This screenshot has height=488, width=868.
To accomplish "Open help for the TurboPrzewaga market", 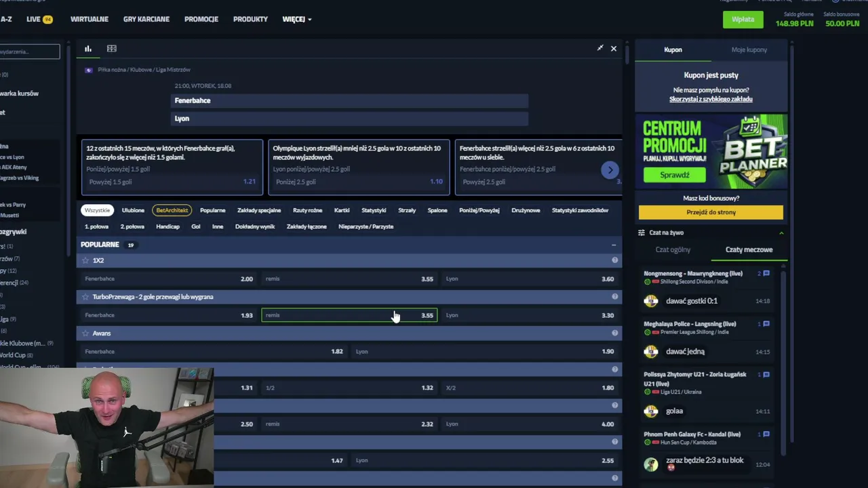I will (x=615, y=297).
